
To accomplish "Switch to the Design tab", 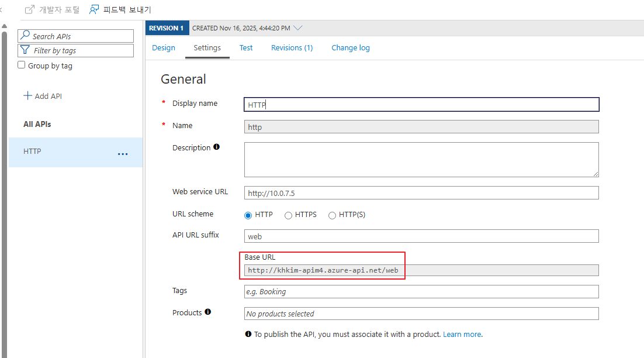I will tap(164, 48).
